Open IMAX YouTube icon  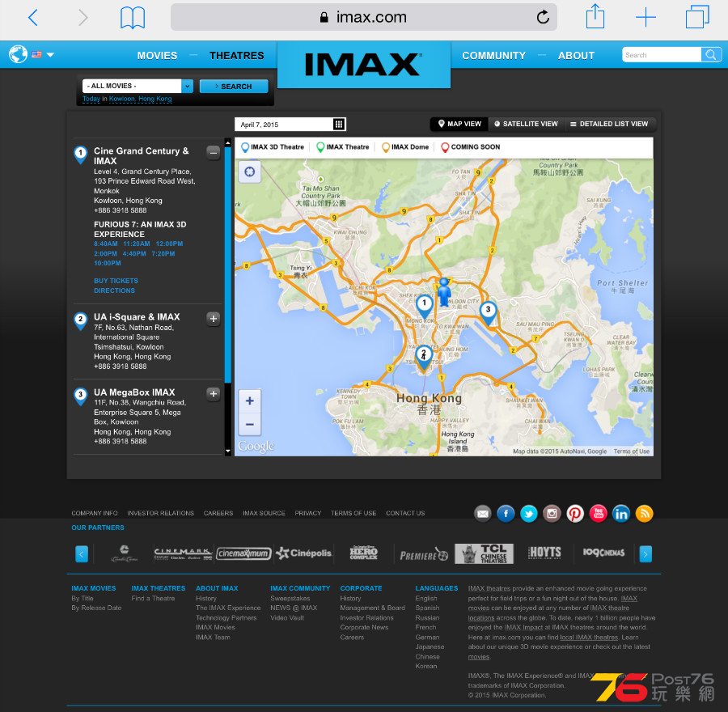(x=598, y=513)
